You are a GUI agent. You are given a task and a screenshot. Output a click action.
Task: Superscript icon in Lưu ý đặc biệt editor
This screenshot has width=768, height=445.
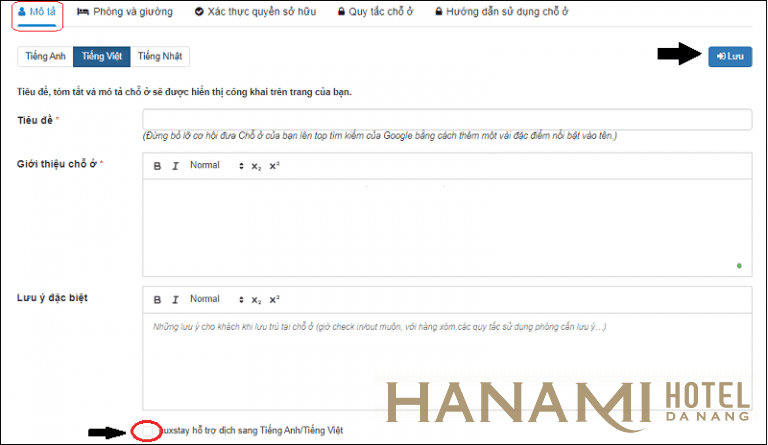click(274, 300)
